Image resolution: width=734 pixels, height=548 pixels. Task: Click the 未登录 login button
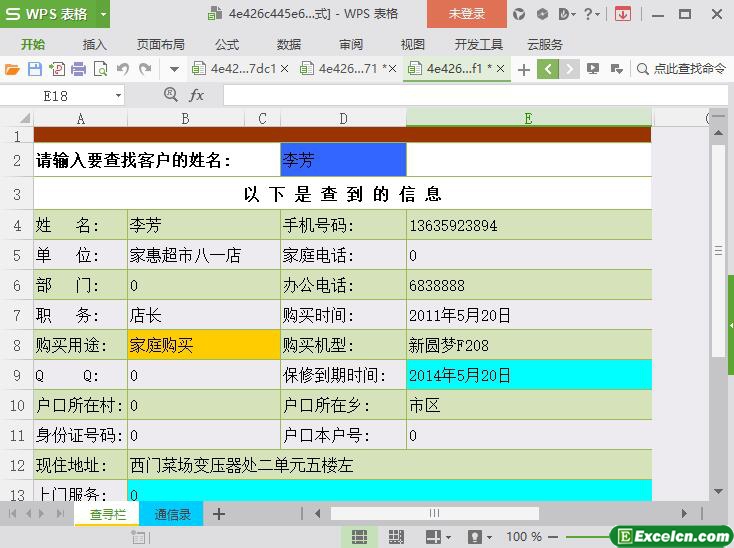[466, 14]
